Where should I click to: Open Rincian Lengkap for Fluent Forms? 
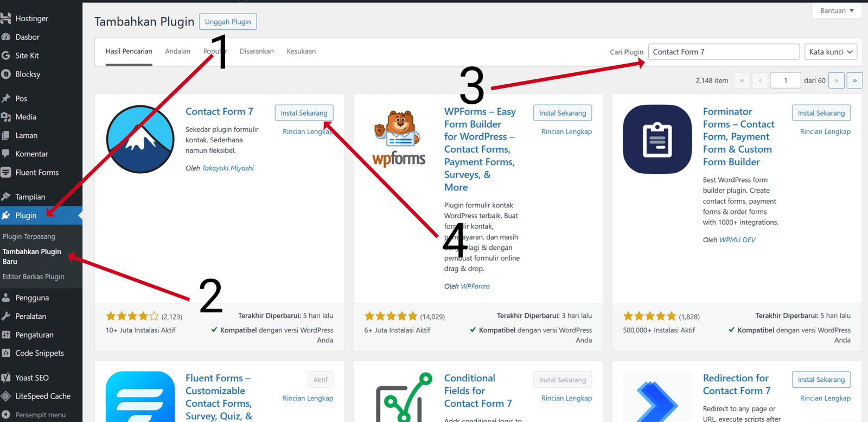coord(308,398)
